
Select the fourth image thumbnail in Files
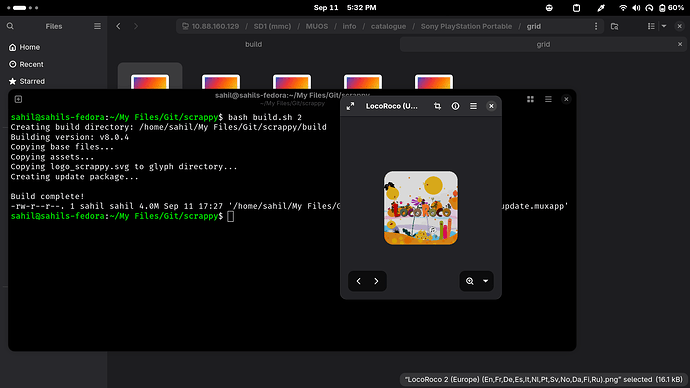(363, 81)
